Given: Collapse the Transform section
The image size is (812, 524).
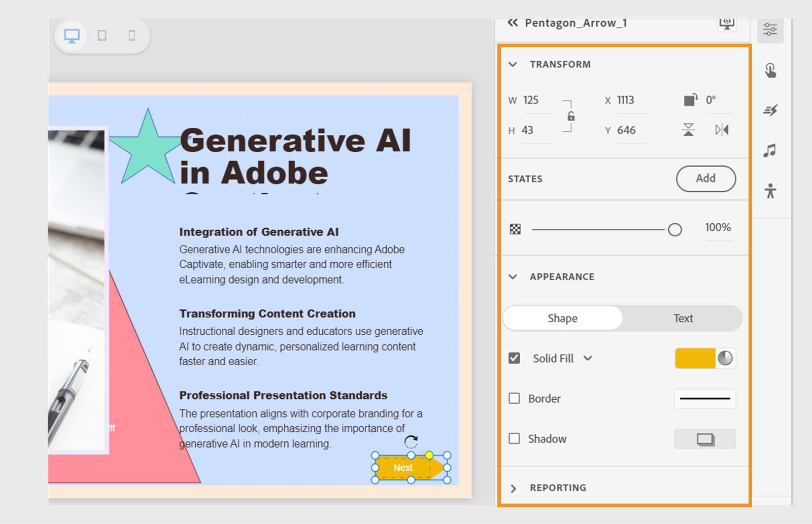Looking at the screenshot, I should (x=513, y=64).
